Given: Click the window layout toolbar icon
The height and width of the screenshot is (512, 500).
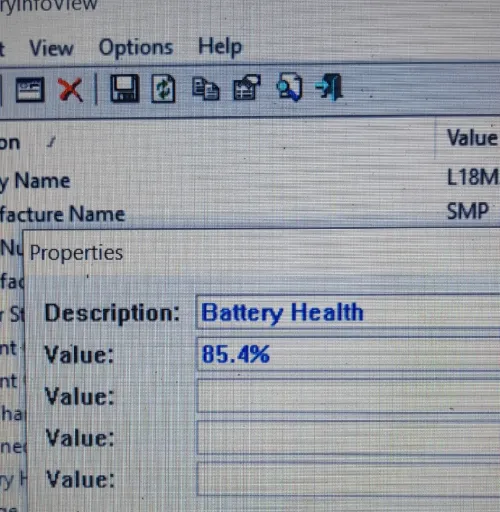Looking at the screenshot, I should click(30, 89).
